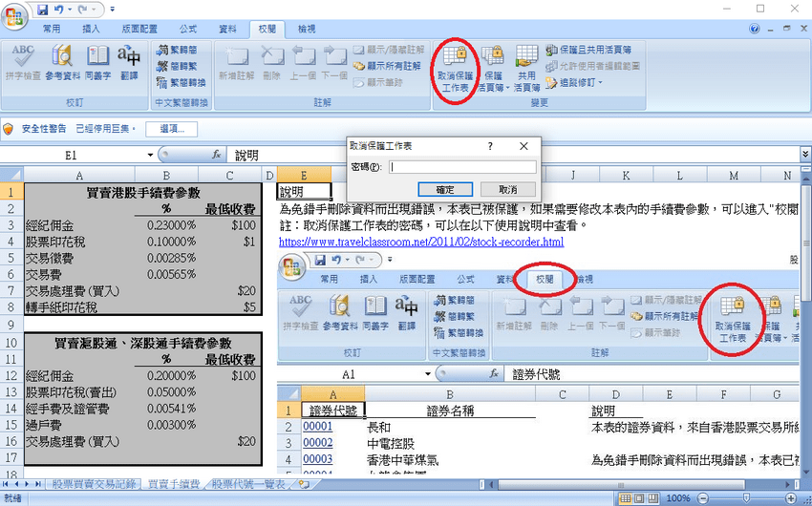Open Redo history dropdown arrow at top
The height and width of the screenshot is (506, 812).
pos(94,10)
